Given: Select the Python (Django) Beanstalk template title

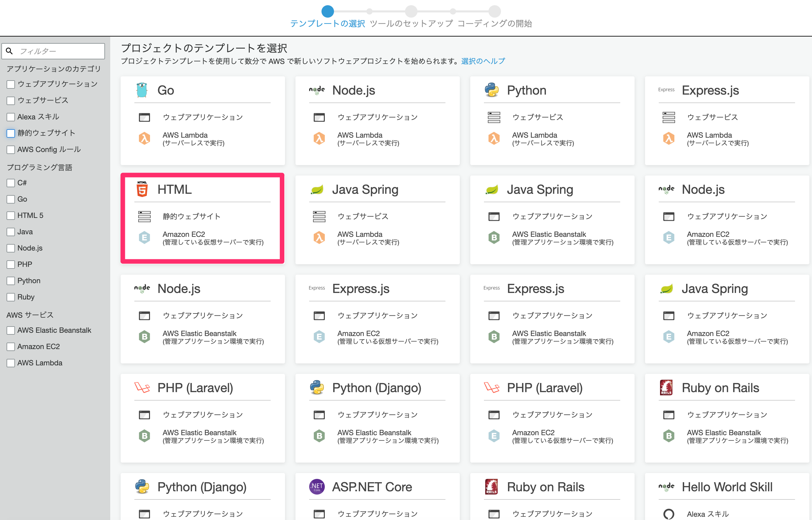Looking at the screenshot, I should [x=377, y=388].
